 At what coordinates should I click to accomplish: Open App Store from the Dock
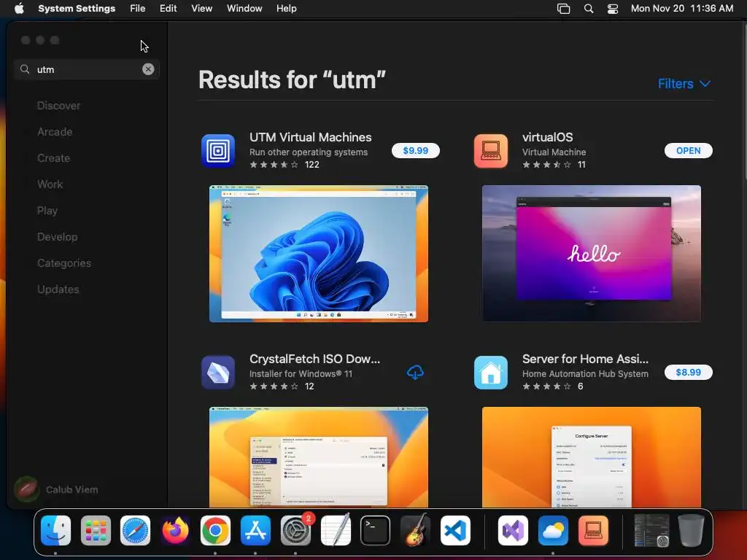255,531
